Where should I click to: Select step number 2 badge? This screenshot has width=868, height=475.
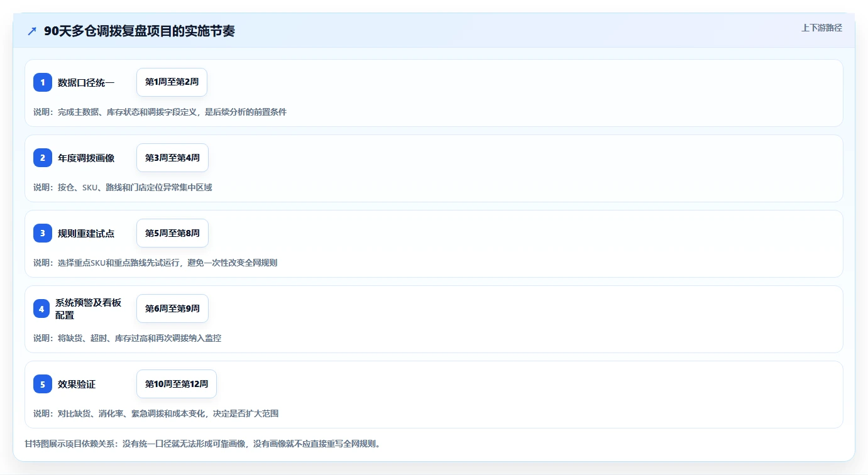[43, 158]
